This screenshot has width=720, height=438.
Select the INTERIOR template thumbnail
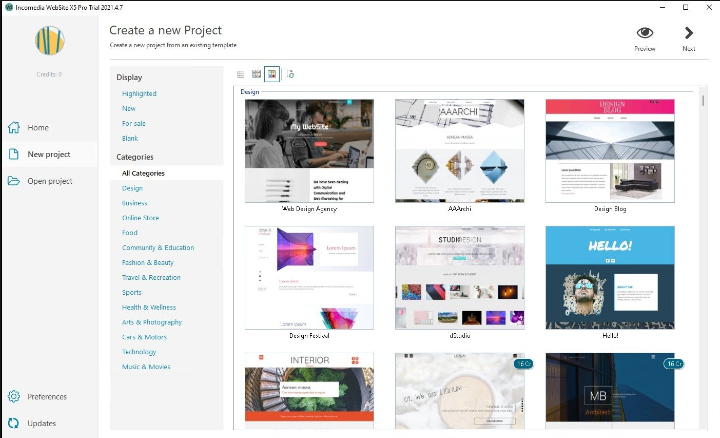tap(309, 390)
